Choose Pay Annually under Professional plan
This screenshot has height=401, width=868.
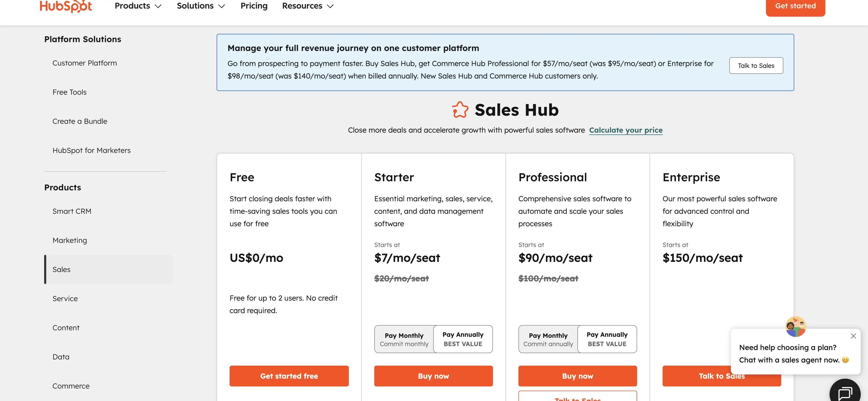[607, 339]
